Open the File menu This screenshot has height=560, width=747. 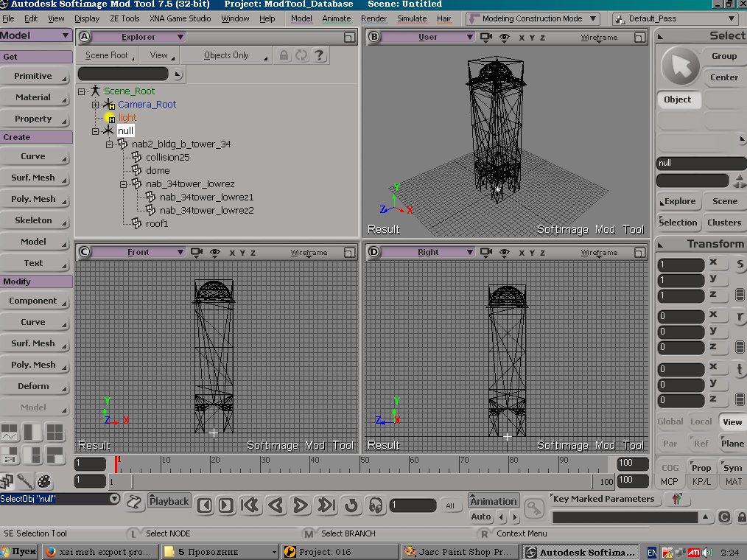[8, 18]
